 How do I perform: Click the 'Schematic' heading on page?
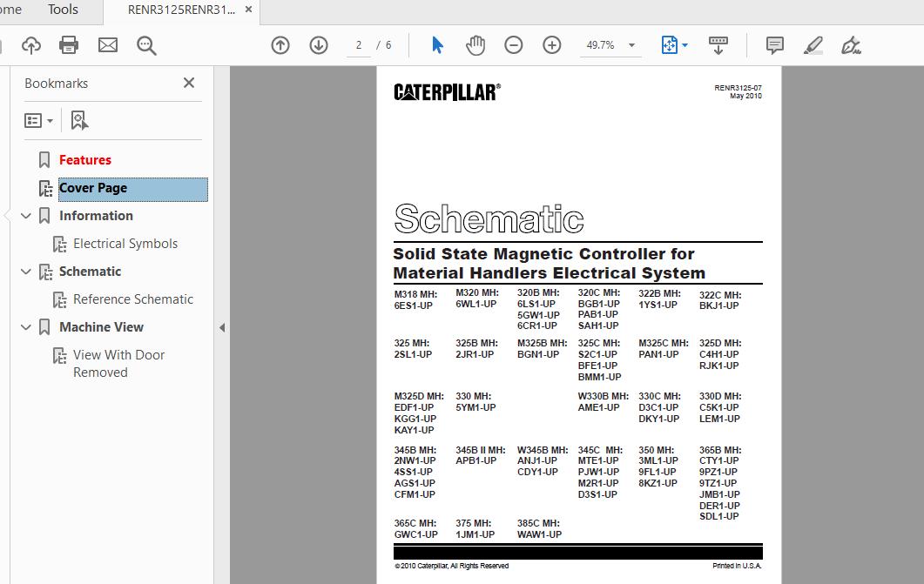point(489,218)
